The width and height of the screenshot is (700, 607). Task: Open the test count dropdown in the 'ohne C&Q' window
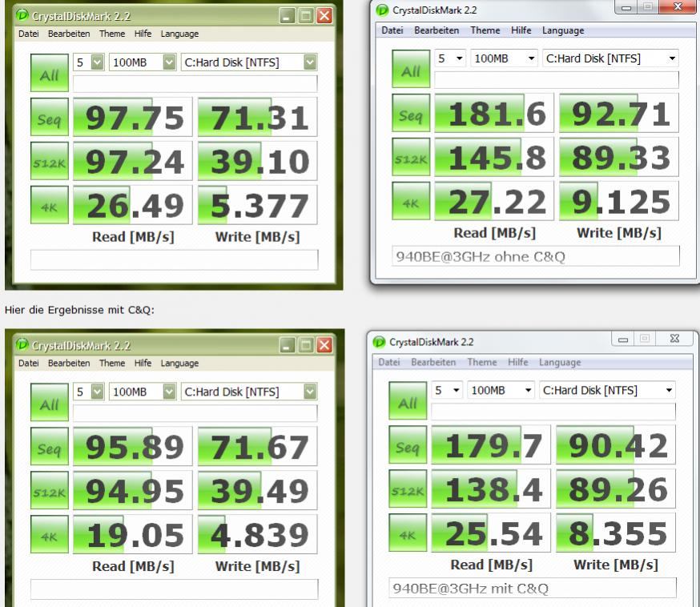tap(450, 58)
